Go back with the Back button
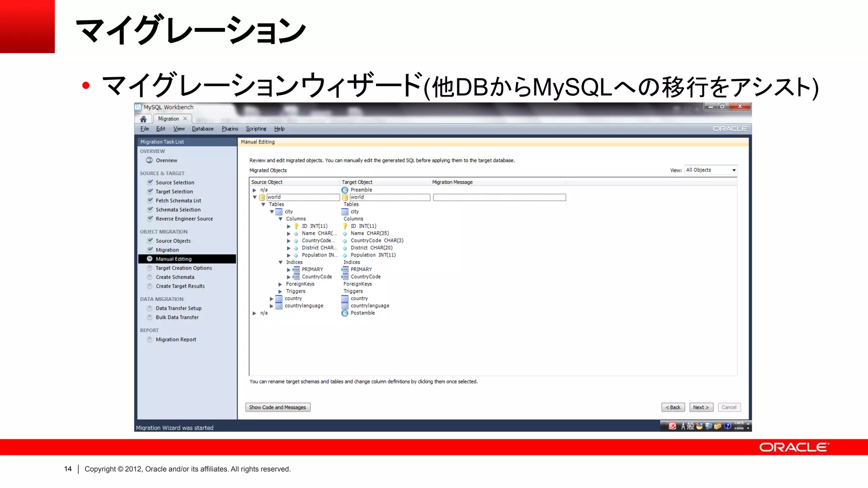 pyautogui.click(x=673, y=408)
